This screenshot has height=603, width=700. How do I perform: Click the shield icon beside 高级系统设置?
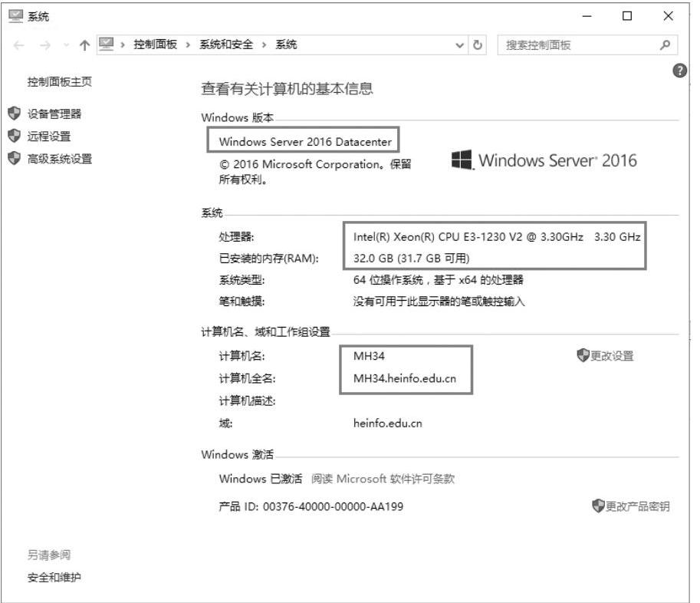[15, 158]
